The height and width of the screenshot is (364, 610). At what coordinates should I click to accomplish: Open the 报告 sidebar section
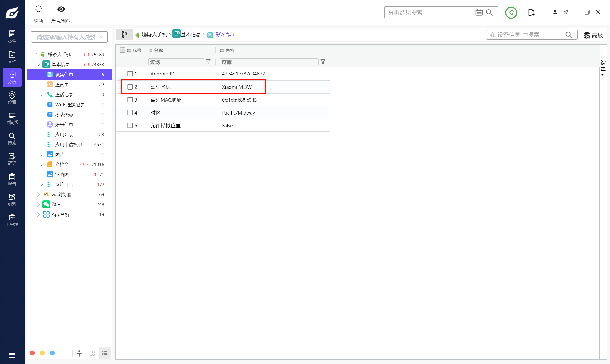[x=12, y=179]
